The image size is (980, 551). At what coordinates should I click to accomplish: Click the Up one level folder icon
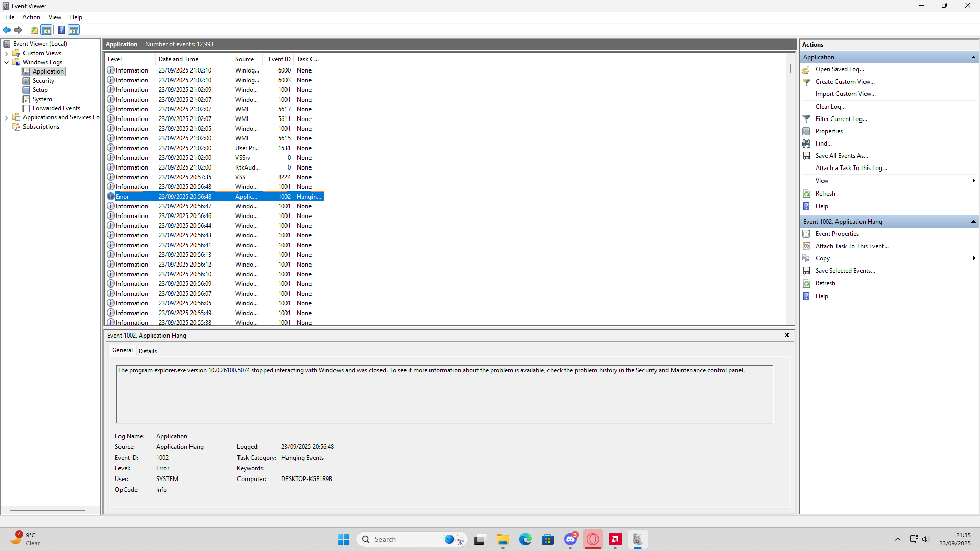coord(34,30)
